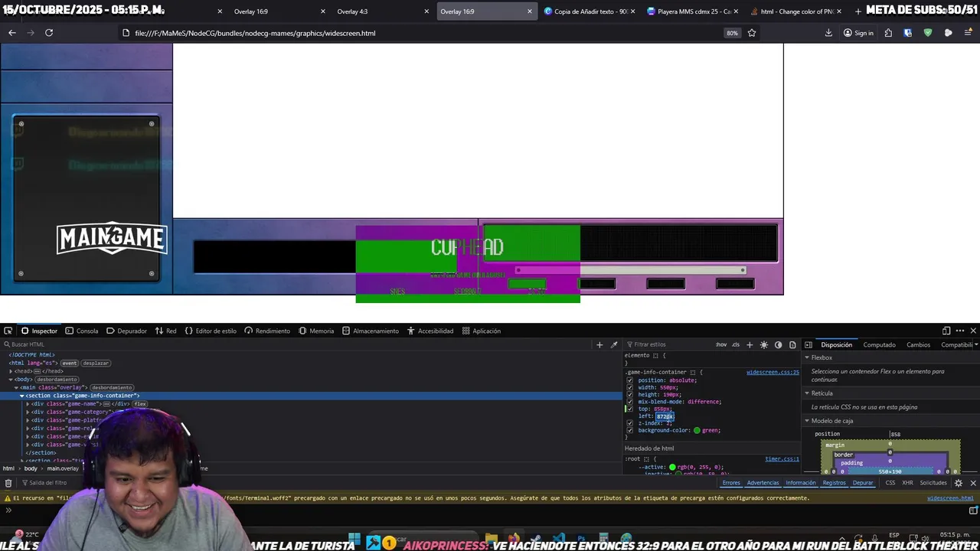This screenshot has height=551, width=980.
Task: Open the Red network tab
Action: [165, 331]
